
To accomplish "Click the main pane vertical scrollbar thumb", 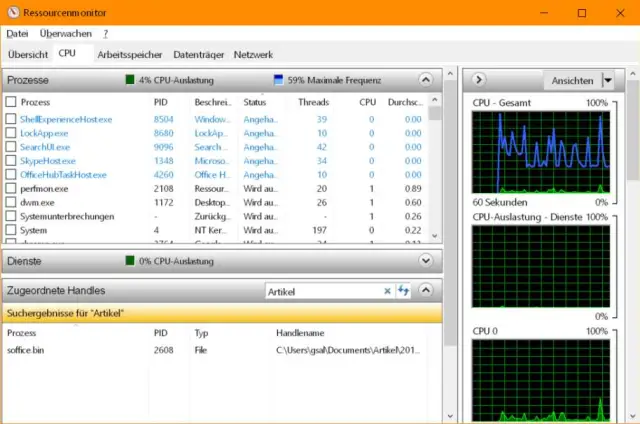I will pyautogui.click(x=450, y=212).
